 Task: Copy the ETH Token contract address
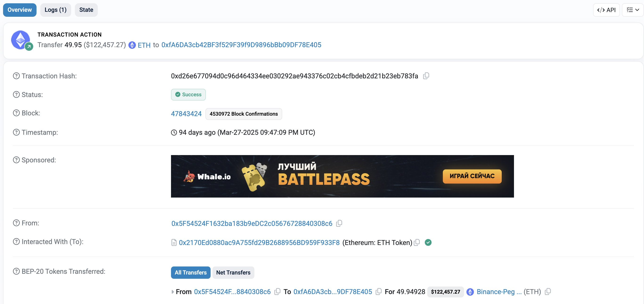[417, 242]
